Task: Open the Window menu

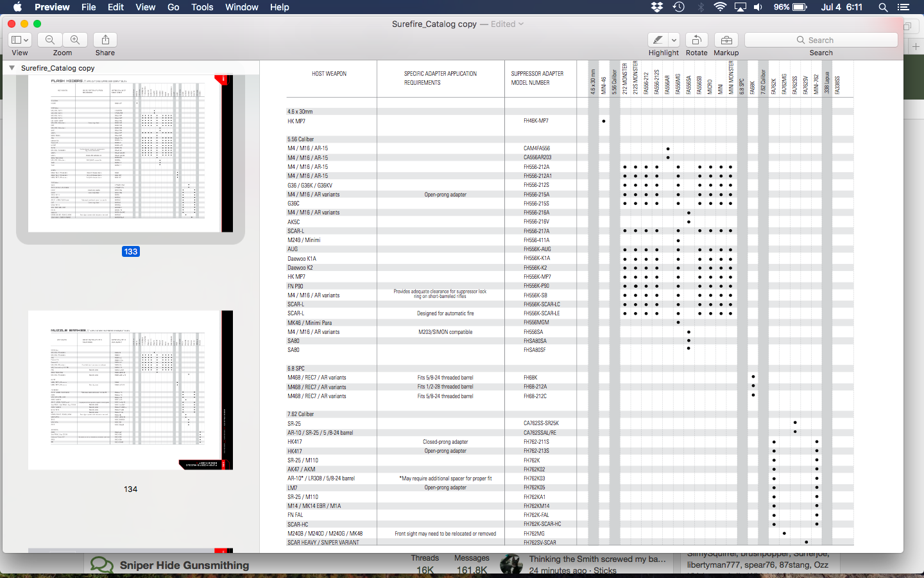Action: coord(241,7)
